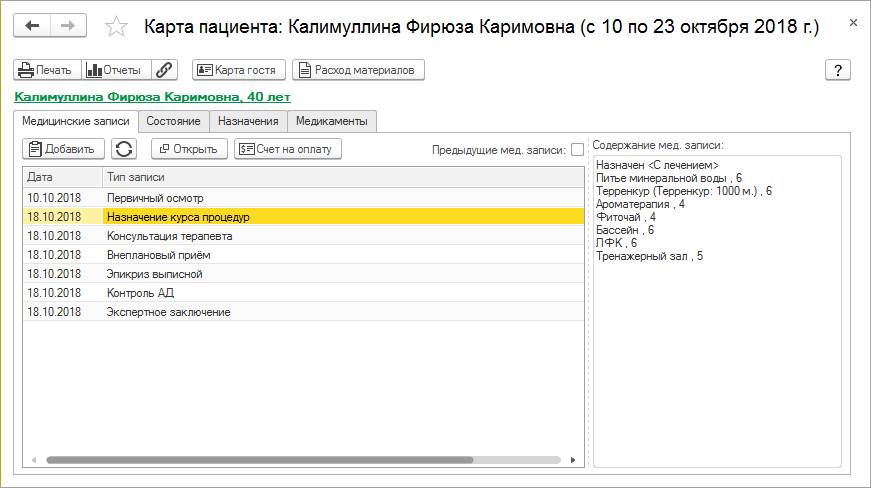Image resolution: width=871 pixels, height=488 pixels.
Task: Click the back navigation arrow
Action: click(x=32, y=26)
